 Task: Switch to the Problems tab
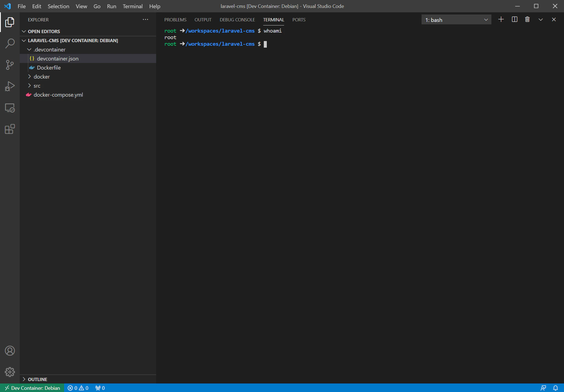[x=175, y=20]
